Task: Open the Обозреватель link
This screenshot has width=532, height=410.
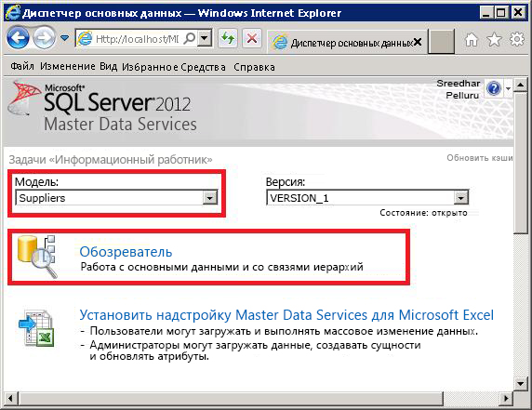Action: (x=126, y=252)
